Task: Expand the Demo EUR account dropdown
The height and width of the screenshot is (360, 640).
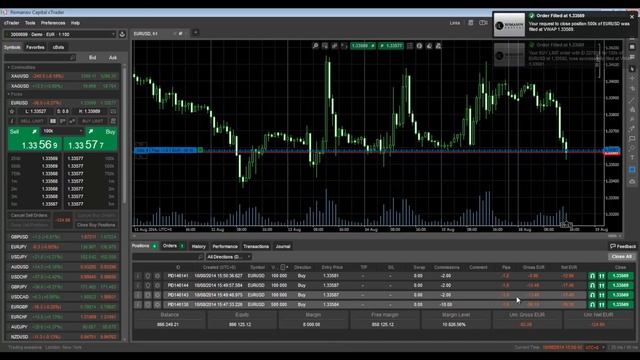Action: coord(60,35)
